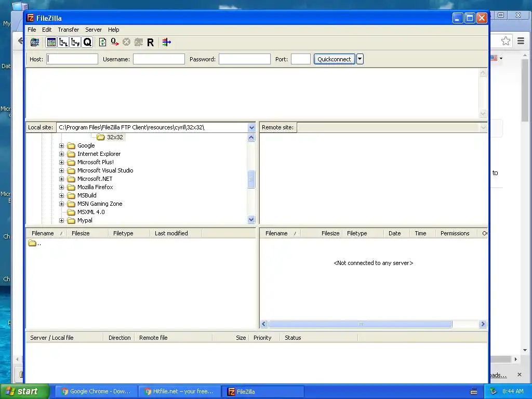Toggle local directory tree display
Image resolution: width=532 pixels, height=399 pixels.
(63, 42)
